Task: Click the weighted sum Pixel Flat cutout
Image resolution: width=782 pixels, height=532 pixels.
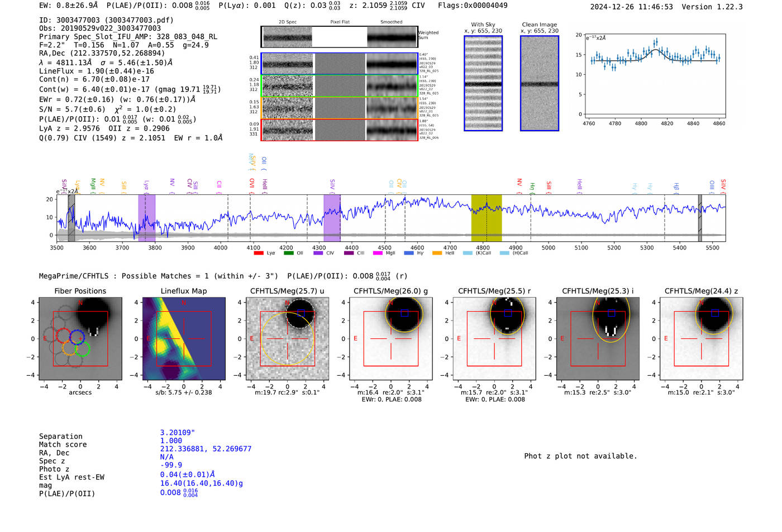Action: click(340, 37)
